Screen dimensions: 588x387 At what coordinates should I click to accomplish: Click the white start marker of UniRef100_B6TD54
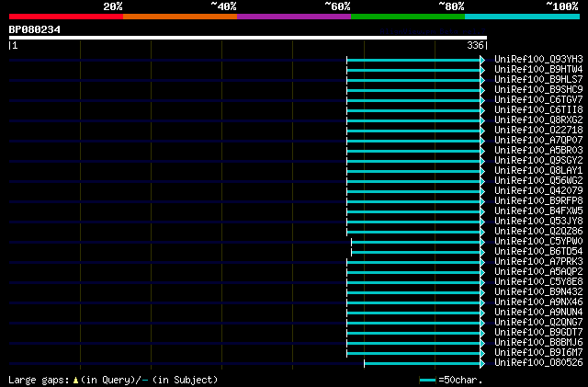[351, 252]
